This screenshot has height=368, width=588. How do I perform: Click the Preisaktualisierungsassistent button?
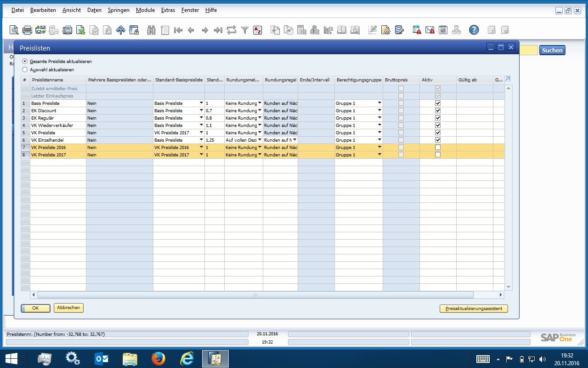tap(474, 309)
